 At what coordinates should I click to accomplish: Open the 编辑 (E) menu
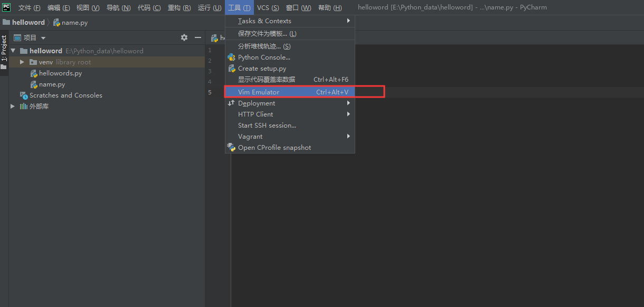[x=59, y=8]
